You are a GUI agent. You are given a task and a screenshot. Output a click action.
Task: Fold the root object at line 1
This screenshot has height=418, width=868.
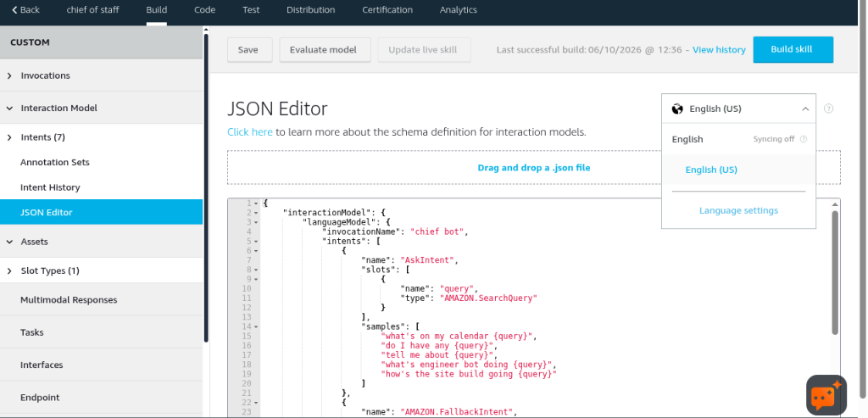(x=256, y=203)
